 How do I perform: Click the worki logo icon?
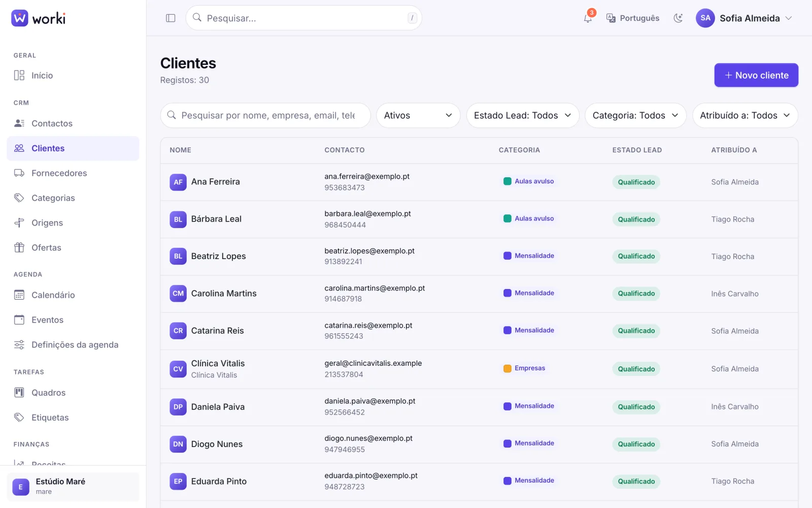pos(20,18)
